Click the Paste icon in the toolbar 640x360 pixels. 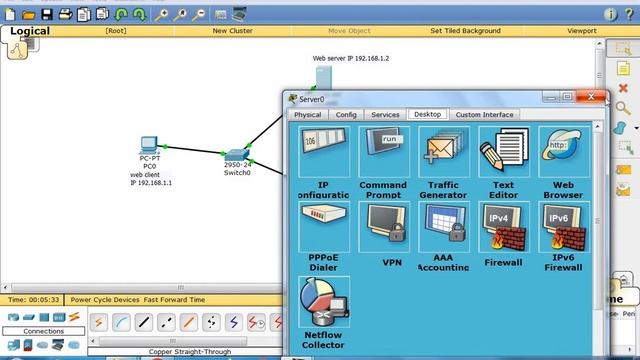[102, 15]
